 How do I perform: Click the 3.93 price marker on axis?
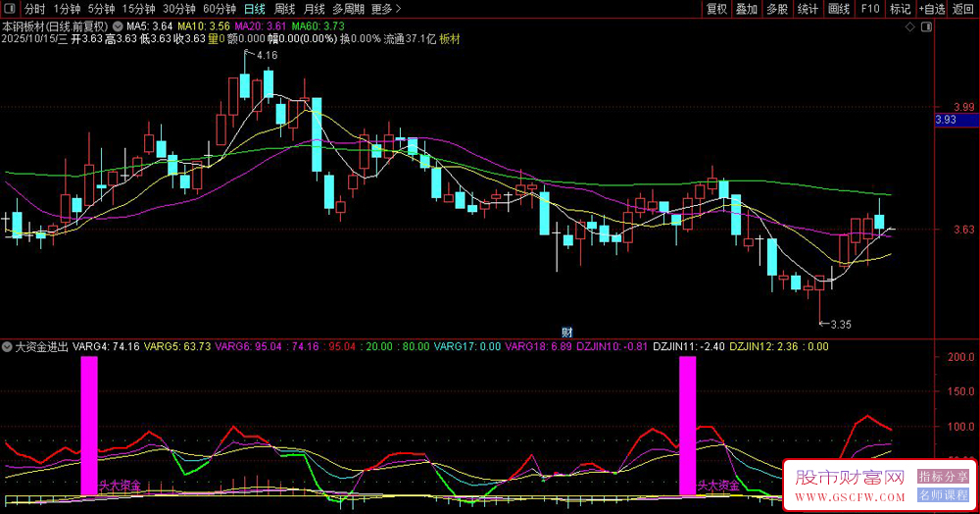[947, 120]
